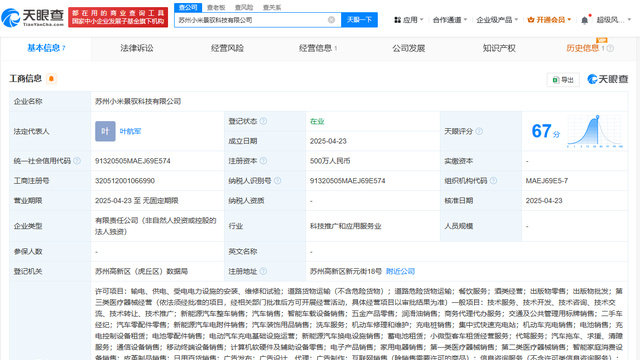Screen dimensions: 640x360
Task: Open the 超级风 user account dropdown
Action: click(x=613, y=20)
